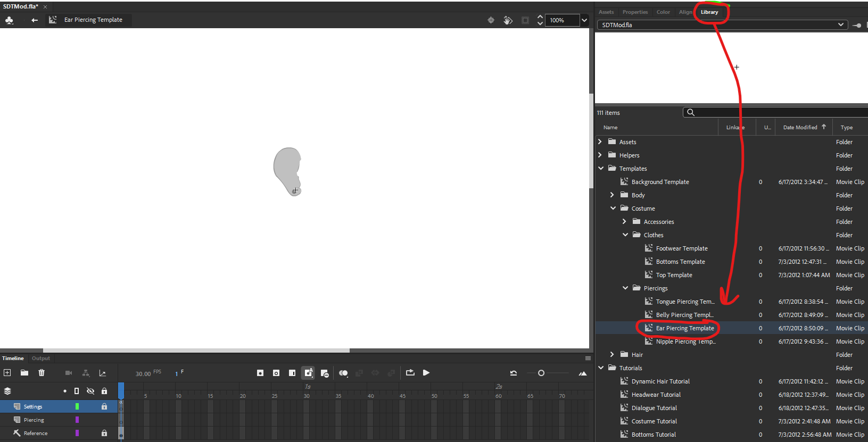Click the Center Stage icon

pyautogui.click(x=491, y=20)
